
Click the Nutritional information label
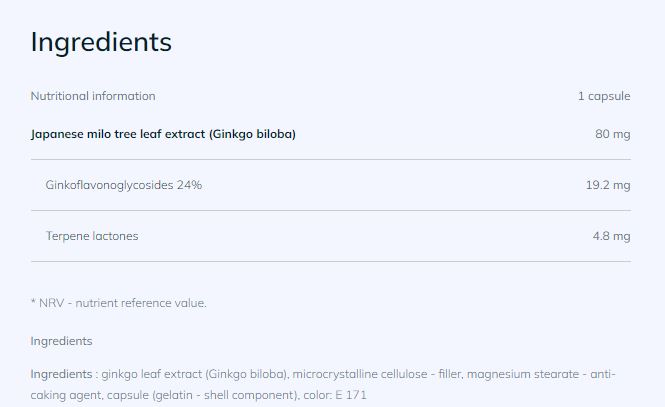93,96
